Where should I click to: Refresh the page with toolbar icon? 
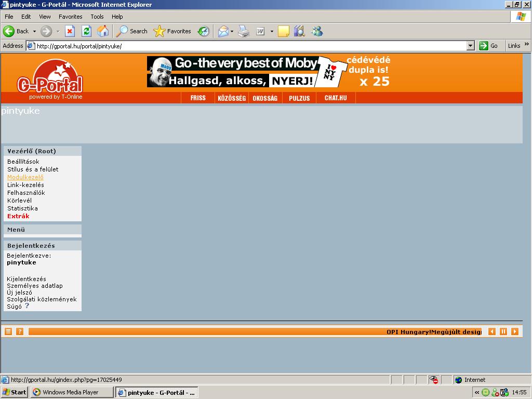tap(86, 31)
